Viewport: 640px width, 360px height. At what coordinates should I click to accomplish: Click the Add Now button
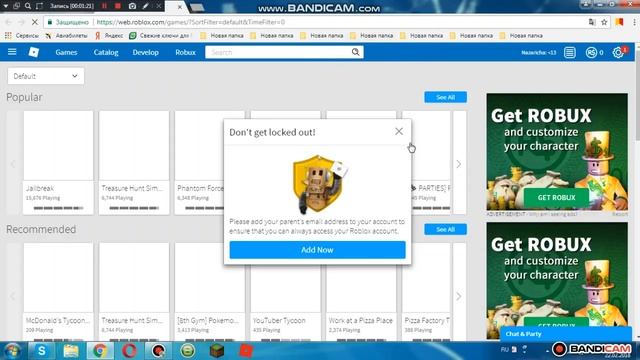(317, 250)
